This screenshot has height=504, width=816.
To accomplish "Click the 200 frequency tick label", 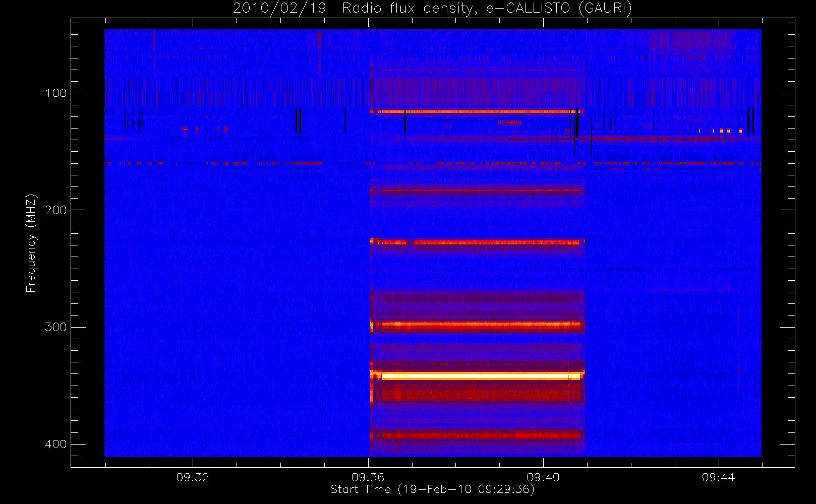I will pos(55,210).
